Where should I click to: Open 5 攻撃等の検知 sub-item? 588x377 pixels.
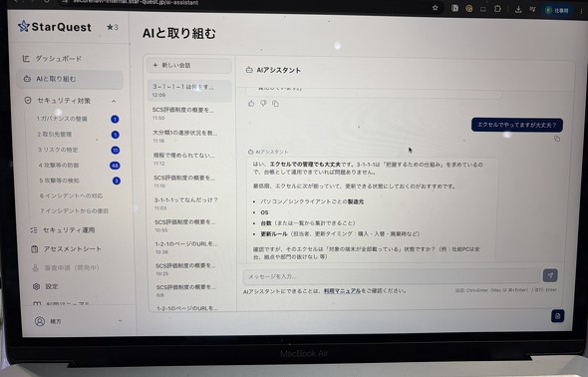tap(59, 181)
